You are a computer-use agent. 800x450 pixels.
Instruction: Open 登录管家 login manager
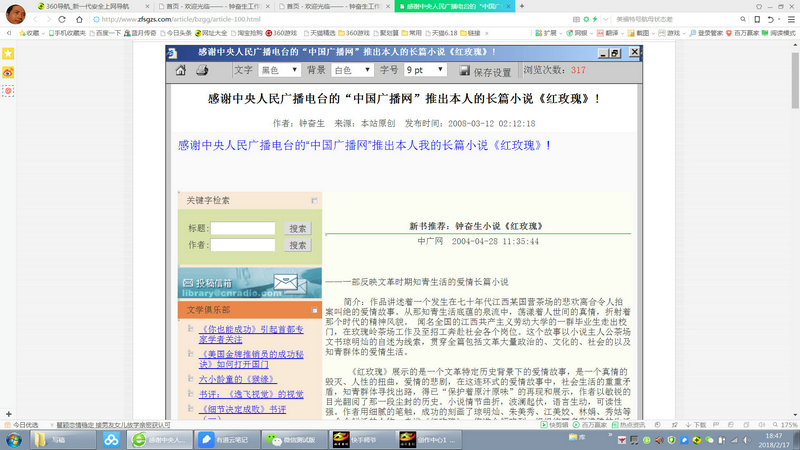[706, 33]
